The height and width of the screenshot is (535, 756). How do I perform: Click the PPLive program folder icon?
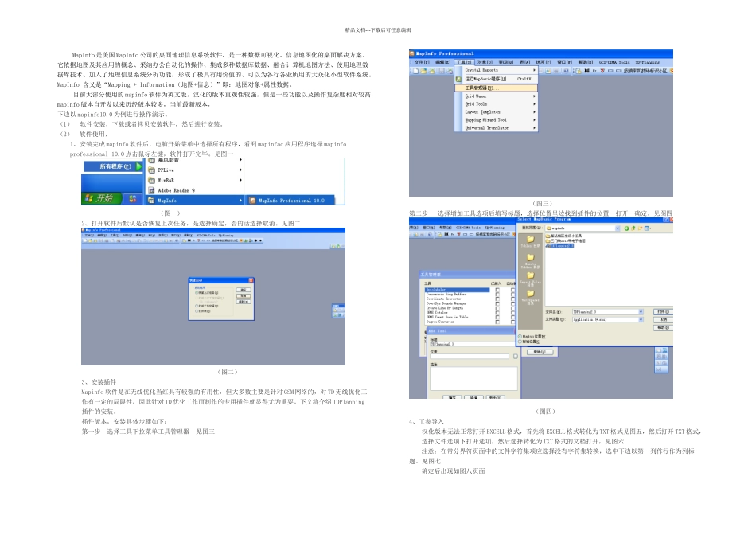[x=151, y=170]
